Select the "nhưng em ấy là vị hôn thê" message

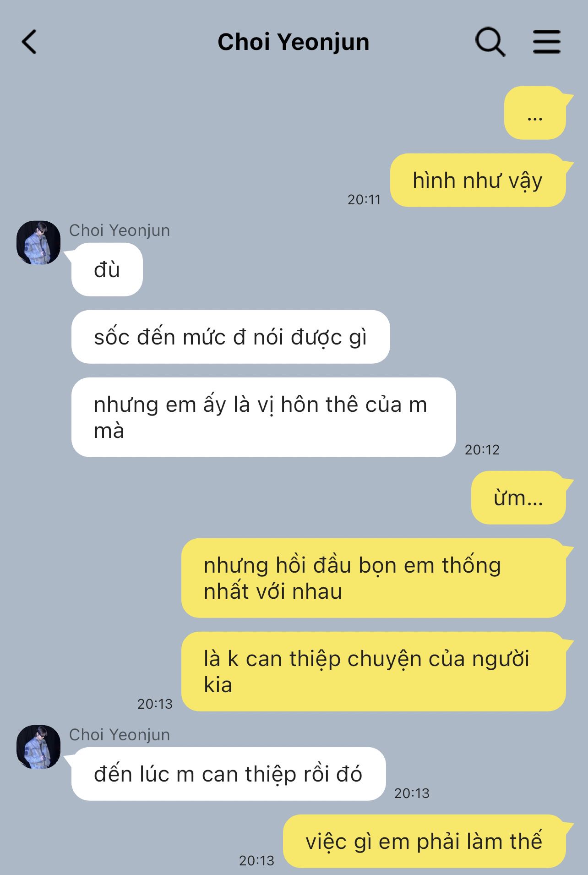[263, 417]
